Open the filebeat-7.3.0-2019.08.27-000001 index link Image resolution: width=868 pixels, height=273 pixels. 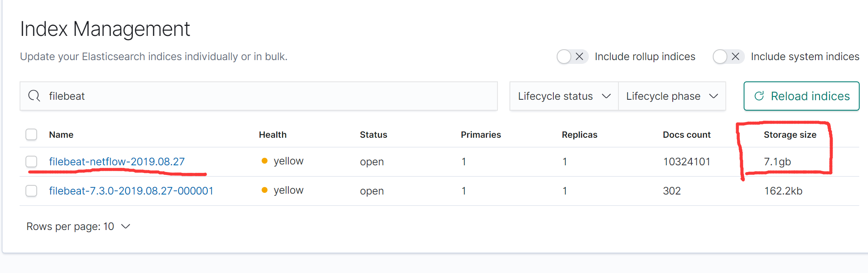[x=131, y=191]
